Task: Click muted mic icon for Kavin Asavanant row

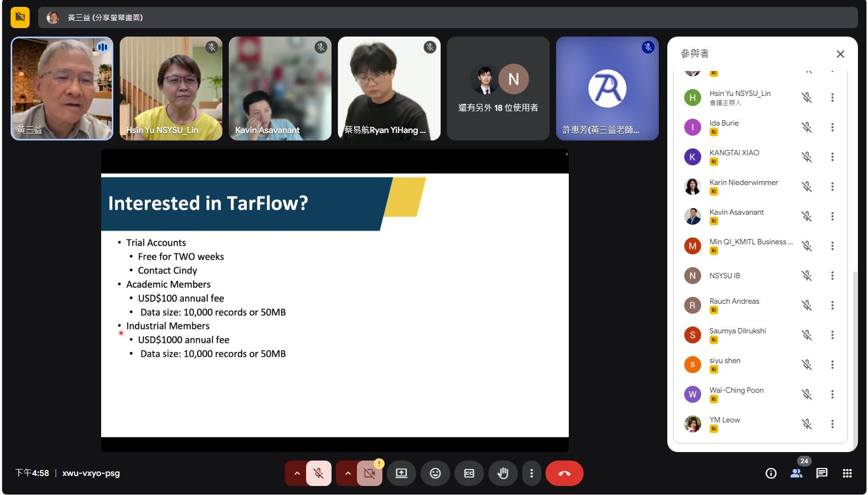Action: [x=807, y=216]
